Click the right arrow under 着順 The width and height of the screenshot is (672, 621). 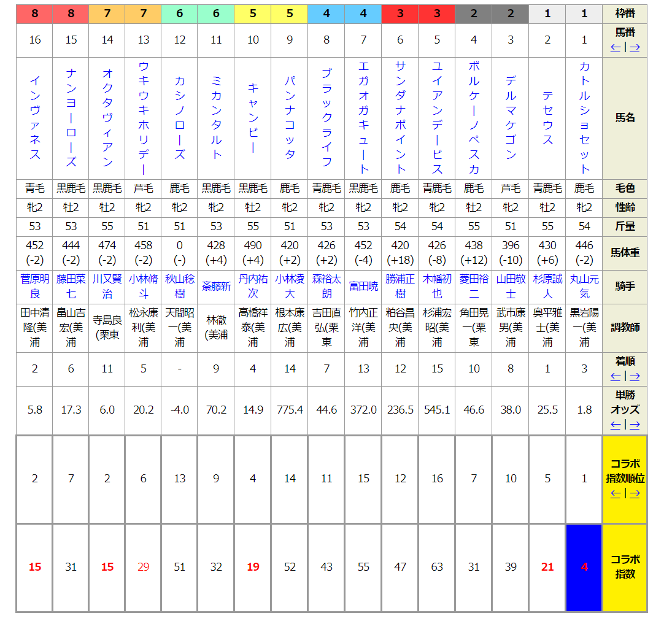(635, 377)
